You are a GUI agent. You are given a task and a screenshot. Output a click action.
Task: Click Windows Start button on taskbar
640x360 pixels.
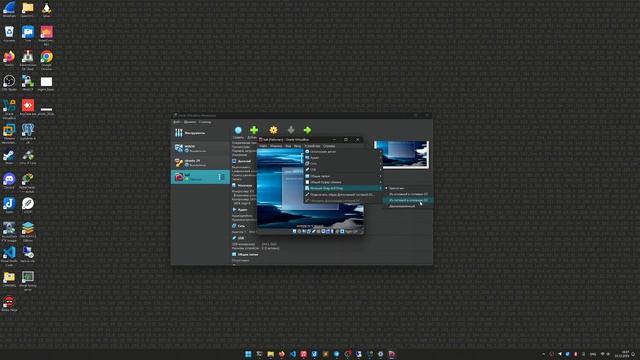click(248, 354)
